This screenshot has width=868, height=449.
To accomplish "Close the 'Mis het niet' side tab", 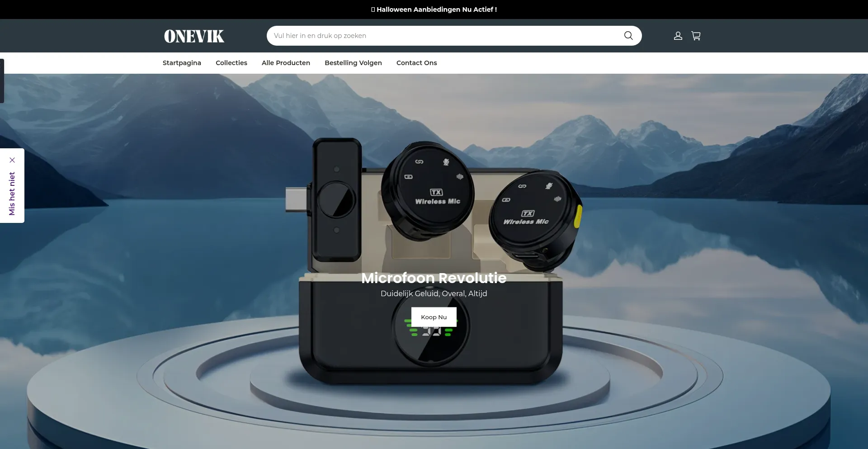I will pos(12,160).
